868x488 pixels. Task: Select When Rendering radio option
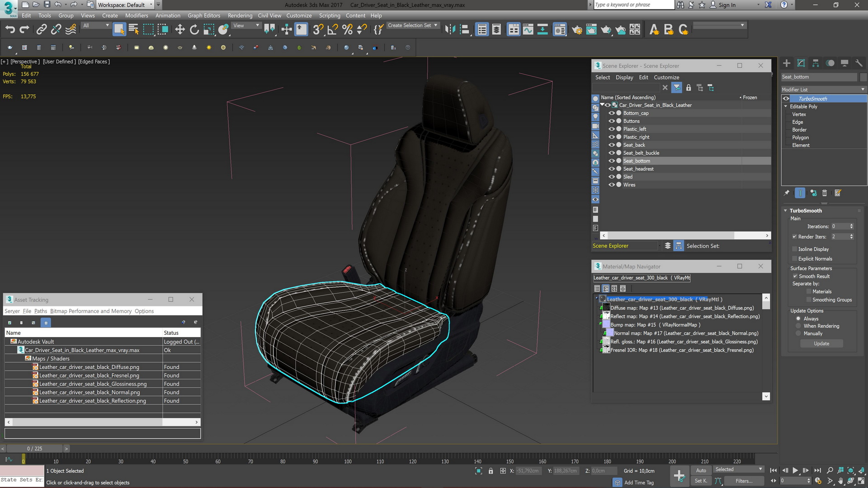[x=798, y=326]
